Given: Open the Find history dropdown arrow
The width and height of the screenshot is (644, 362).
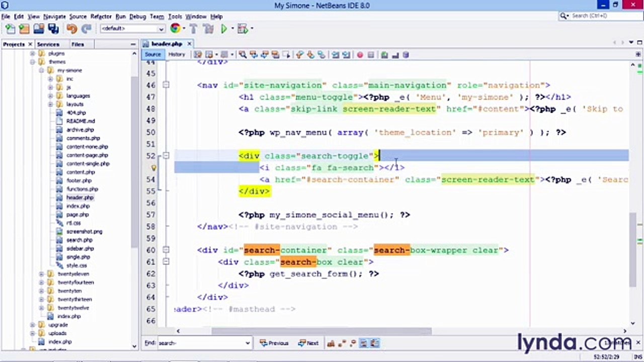Looking at the screenshot, I should pyautogui.click(x=248, y=343).
